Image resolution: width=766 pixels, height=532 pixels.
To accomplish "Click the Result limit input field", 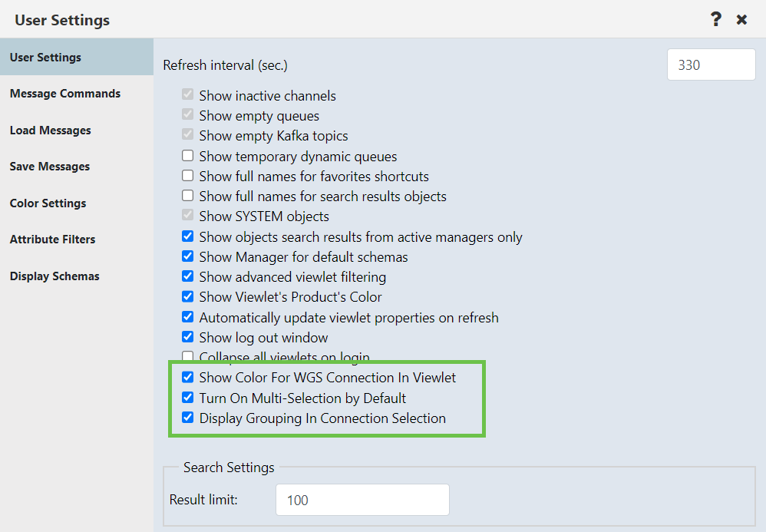I will (x=362, y=500).
